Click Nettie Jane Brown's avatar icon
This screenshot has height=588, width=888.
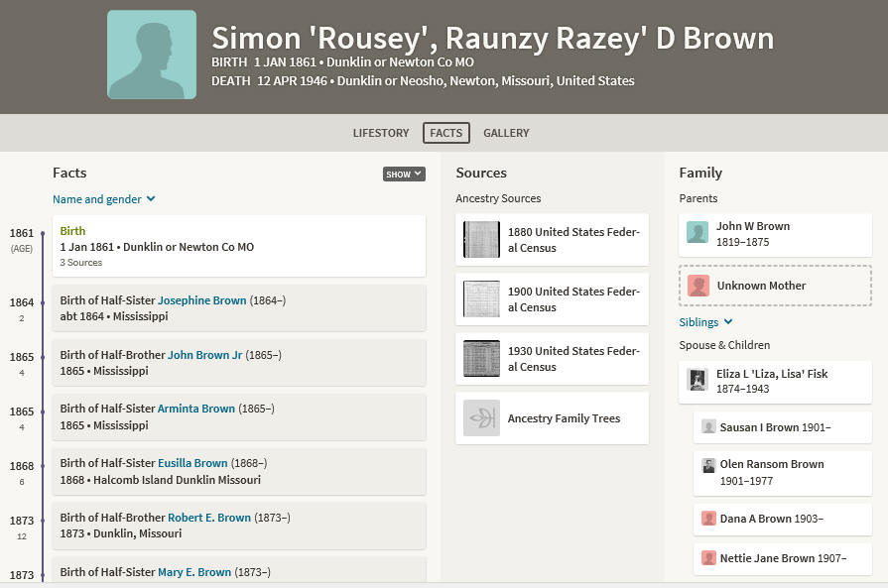(708, 558)
